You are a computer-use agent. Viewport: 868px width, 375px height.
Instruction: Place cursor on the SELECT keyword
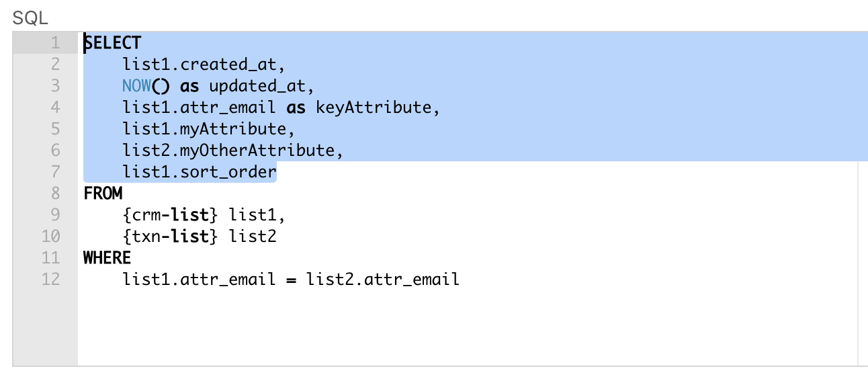(x=112, y=43)
